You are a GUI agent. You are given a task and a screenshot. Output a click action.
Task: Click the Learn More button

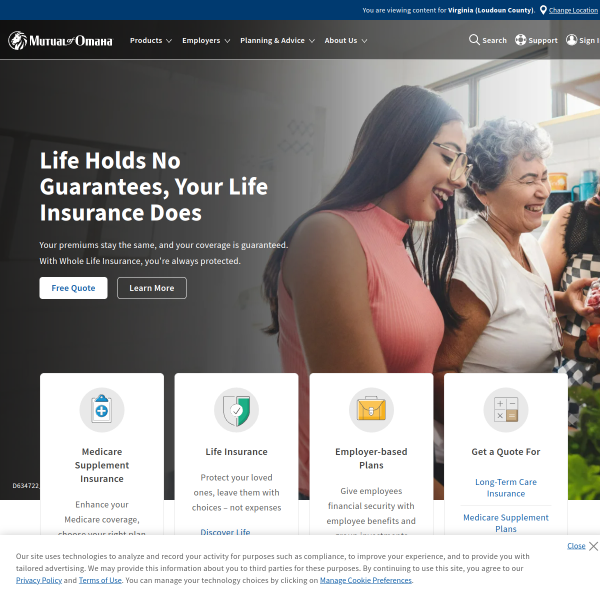[152, 288]
